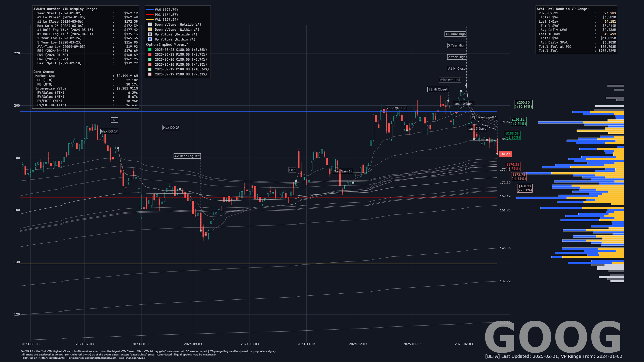Viewport: 644px width, 362px height.
Task: Click the #1 Bear Engulf.⁴ annotation label
Action: 484,117
